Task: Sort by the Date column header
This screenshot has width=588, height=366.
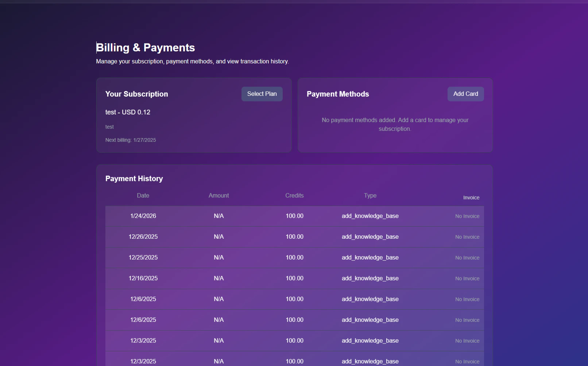Action: [x=143, y=195]
